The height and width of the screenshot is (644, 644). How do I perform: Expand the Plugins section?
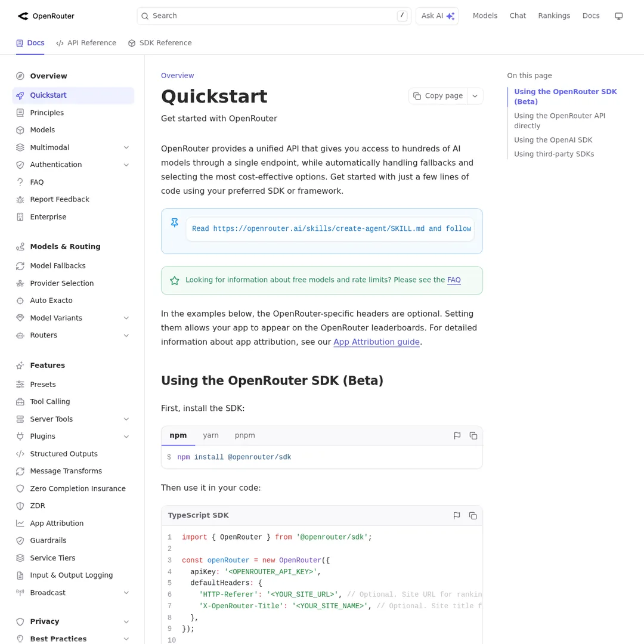tap(126, 436)
